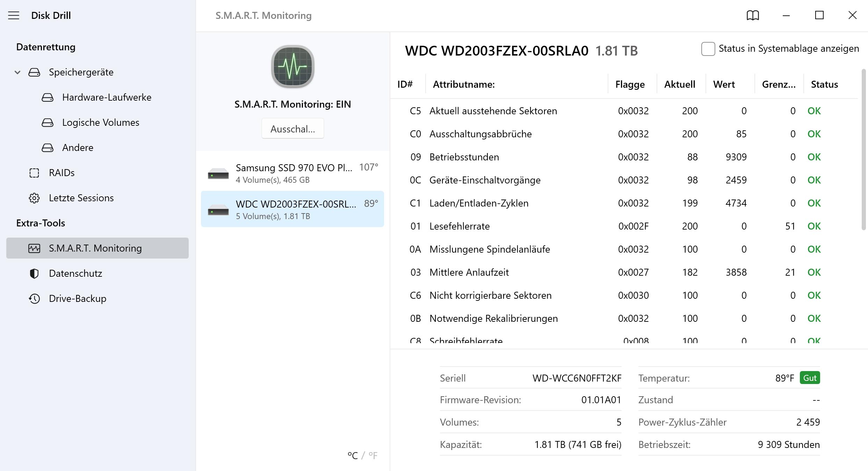Open the hamburger menu

pos(14,15)
